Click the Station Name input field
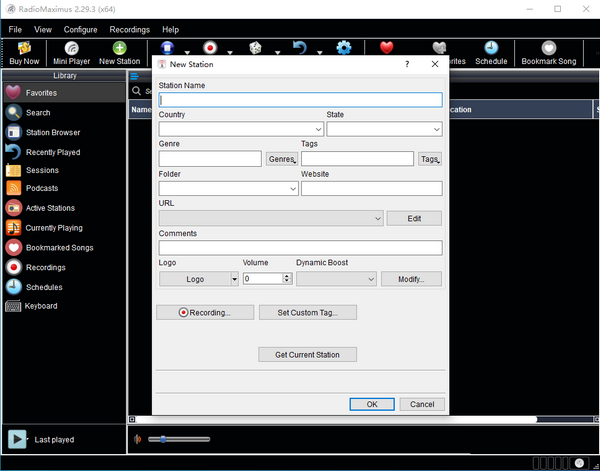600x471 pixels. 300,100
